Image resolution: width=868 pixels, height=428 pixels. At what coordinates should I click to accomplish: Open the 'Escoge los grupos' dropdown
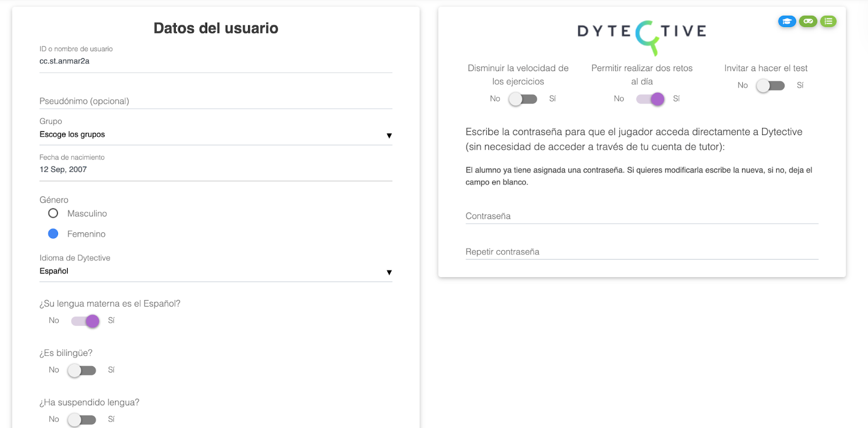pos(215,135)
